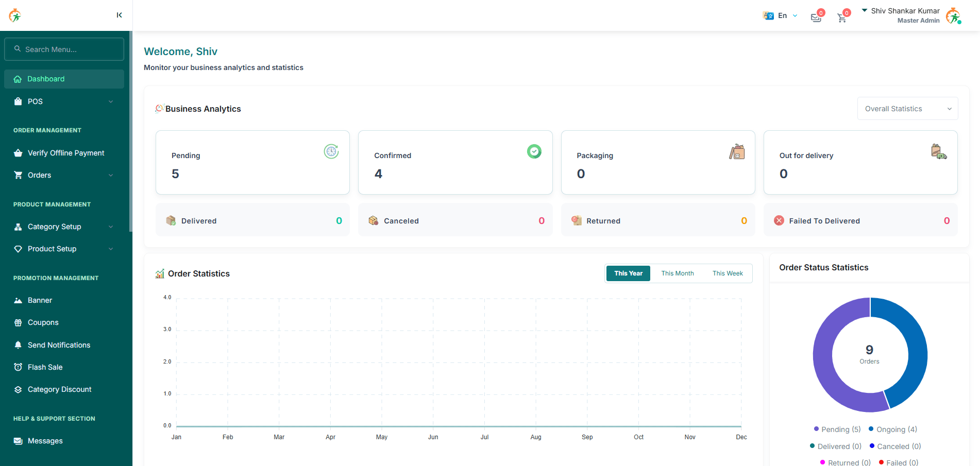Select the Category Discount icon
The width and height of the screenshot is (980, 466).
point(18,389)
